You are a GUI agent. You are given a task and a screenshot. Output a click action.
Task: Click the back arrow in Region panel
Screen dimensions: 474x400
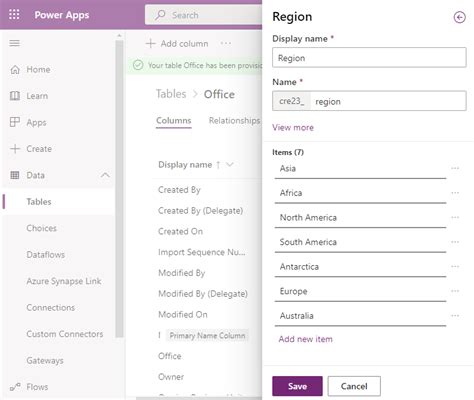[x=459, y=17]
